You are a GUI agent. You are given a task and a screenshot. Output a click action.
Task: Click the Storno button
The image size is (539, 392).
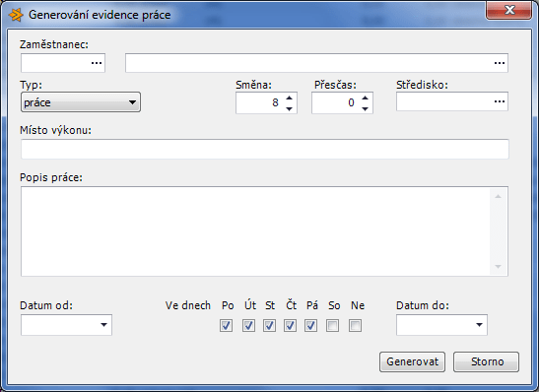click(x=486, y=361)
